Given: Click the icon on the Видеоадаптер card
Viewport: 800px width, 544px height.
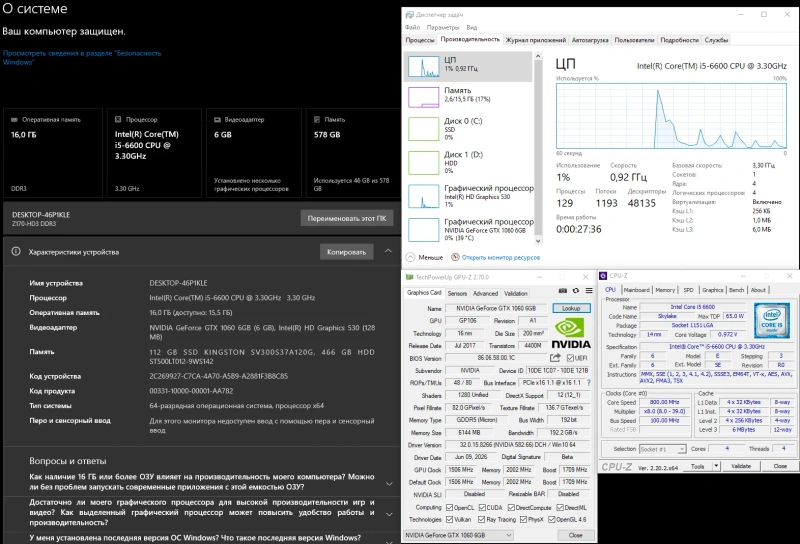Looking at the screenshot, I should (x=217, y=119).
